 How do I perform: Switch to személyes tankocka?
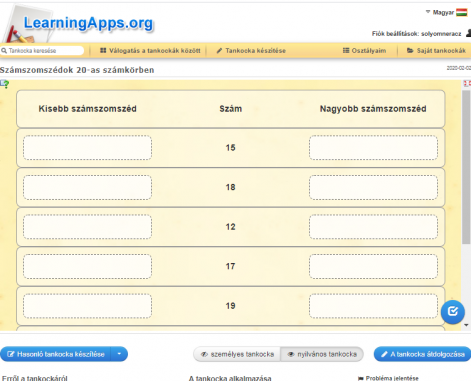[x=237, y=354]
